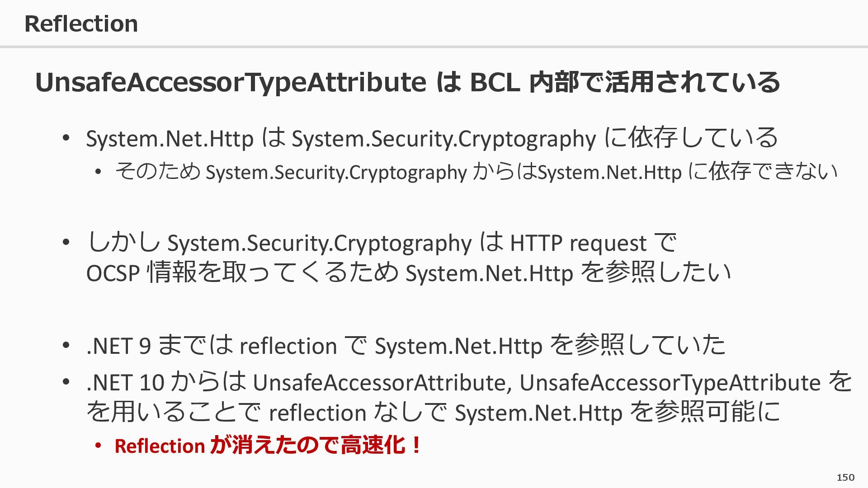
Task: Click the red bullet point marker
Action: click(x=98, y=446)
